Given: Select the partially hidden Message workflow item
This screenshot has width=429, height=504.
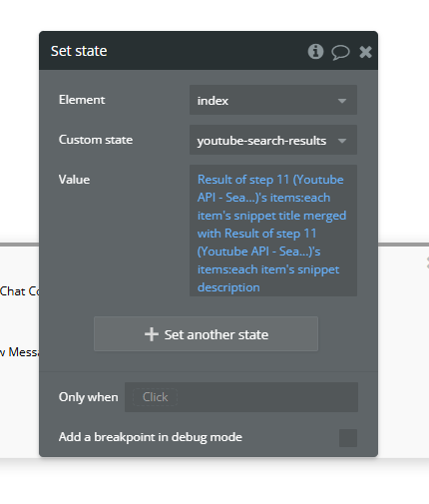Looking at the screenshot, I should (x=19, y=352).
